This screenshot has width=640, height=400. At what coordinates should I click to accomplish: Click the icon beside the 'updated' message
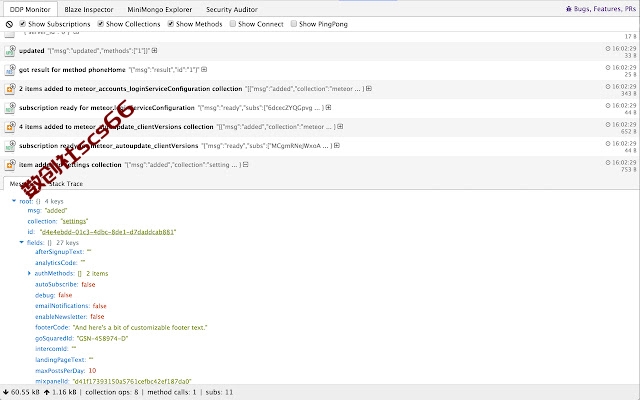point(10,51)
